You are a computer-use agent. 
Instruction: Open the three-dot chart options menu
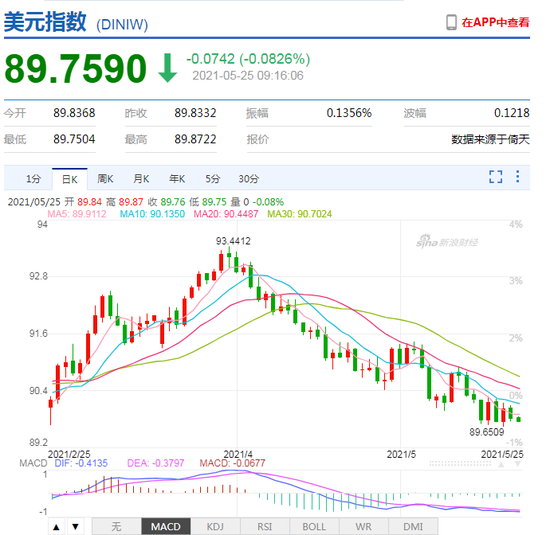coord(517,176)
